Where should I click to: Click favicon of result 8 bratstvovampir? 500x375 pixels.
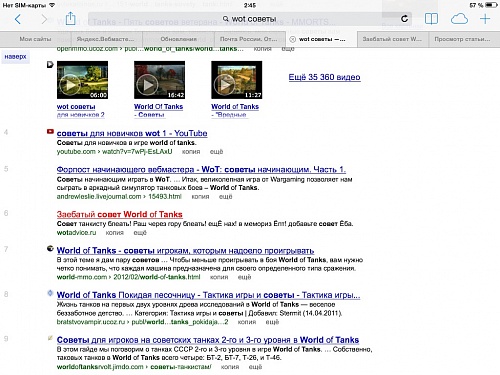click(50, 293)
